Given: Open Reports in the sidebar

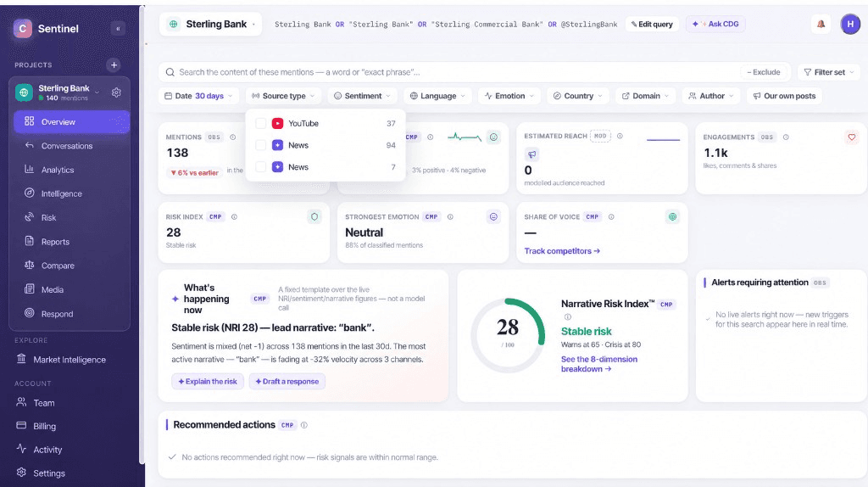Looking at the screenshot, I should pyautogui.click(x=72, y=242).
